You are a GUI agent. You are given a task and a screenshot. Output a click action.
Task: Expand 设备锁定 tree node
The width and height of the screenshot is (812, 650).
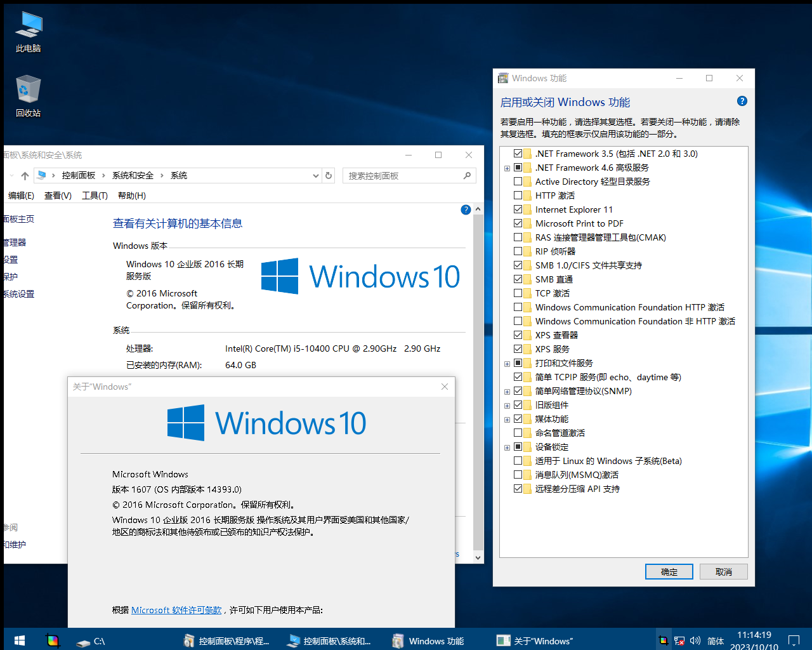tap(507, 448)
